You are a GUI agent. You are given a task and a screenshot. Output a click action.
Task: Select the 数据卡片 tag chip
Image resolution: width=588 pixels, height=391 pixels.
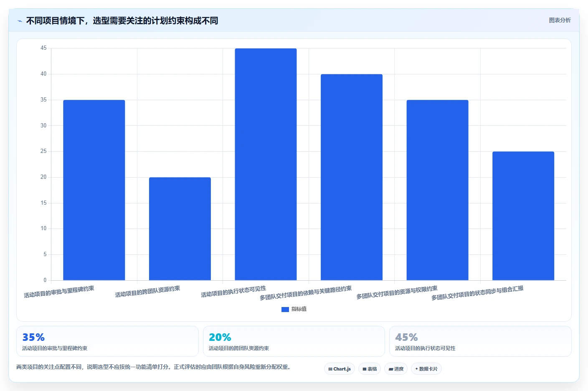[x=426, y=369]
